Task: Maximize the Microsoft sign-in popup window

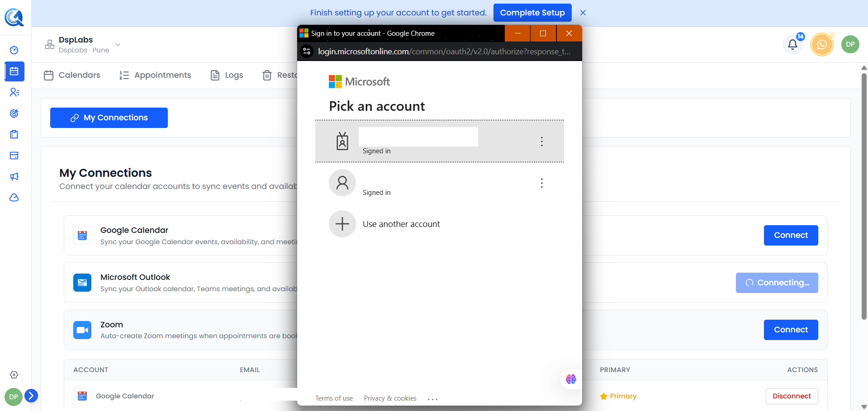Action: point(543,33)
